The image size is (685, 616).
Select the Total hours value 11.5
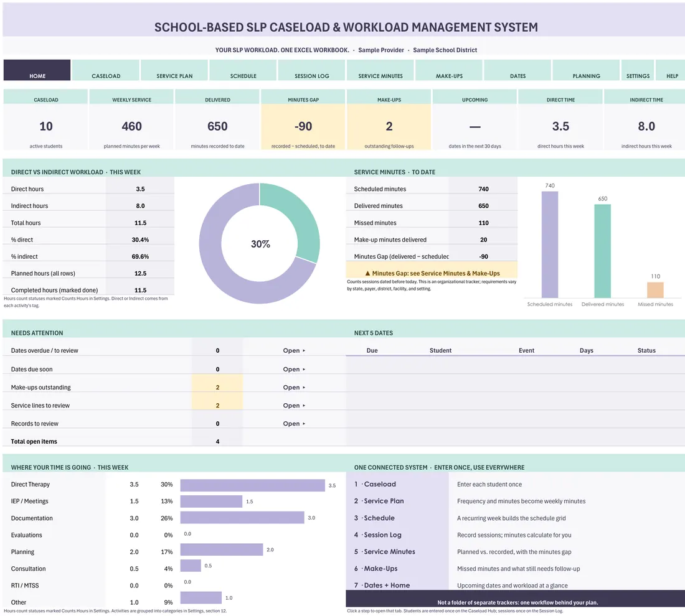point(140,223)
